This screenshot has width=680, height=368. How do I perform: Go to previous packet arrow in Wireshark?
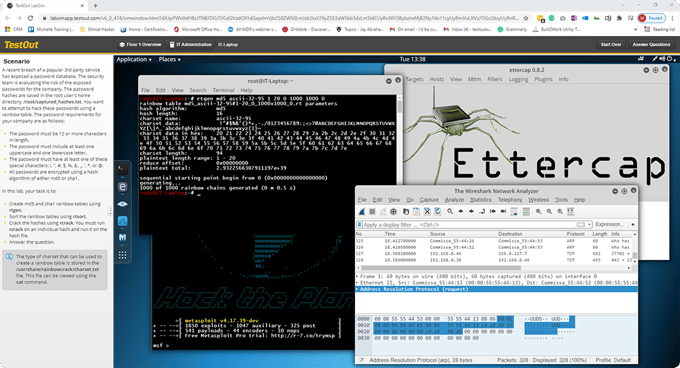(461, 212)
